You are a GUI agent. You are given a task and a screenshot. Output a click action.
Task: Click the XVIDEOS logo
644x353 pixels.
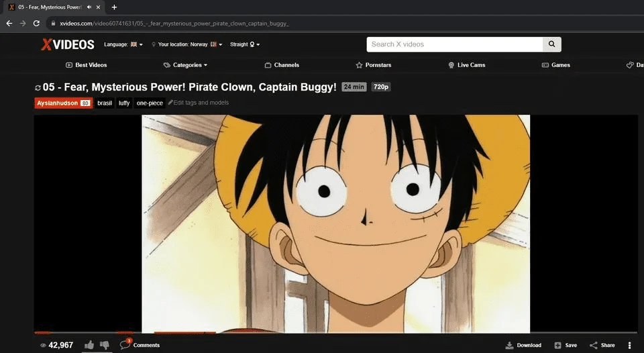pos(68,44)
